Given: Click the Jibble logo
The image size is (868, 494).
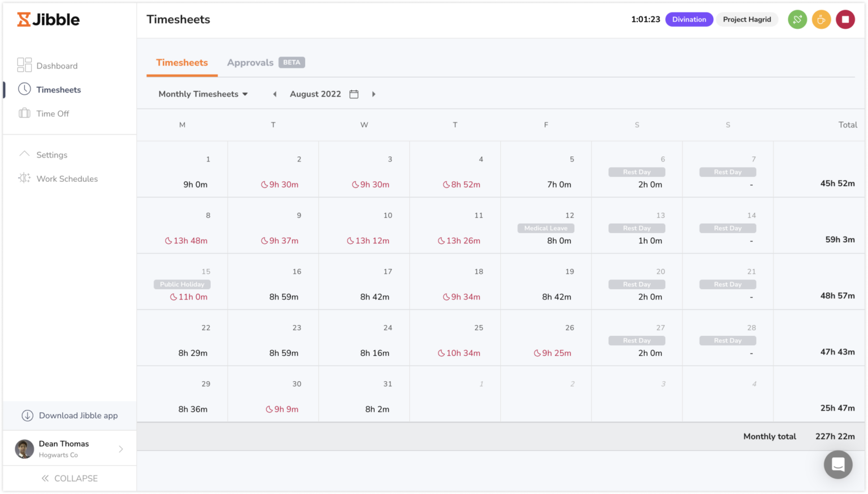Looking at the screenshot, I should pyautogui.click(x=47, y=19).
